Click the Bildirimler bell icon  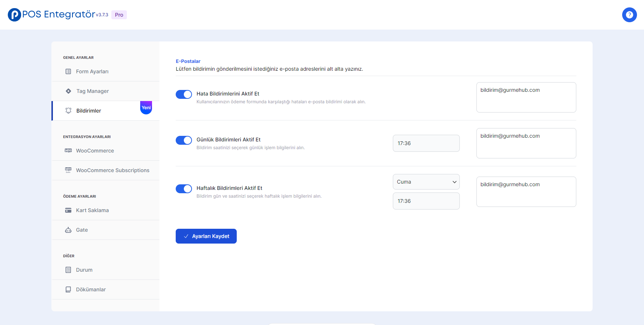point(68,111)
